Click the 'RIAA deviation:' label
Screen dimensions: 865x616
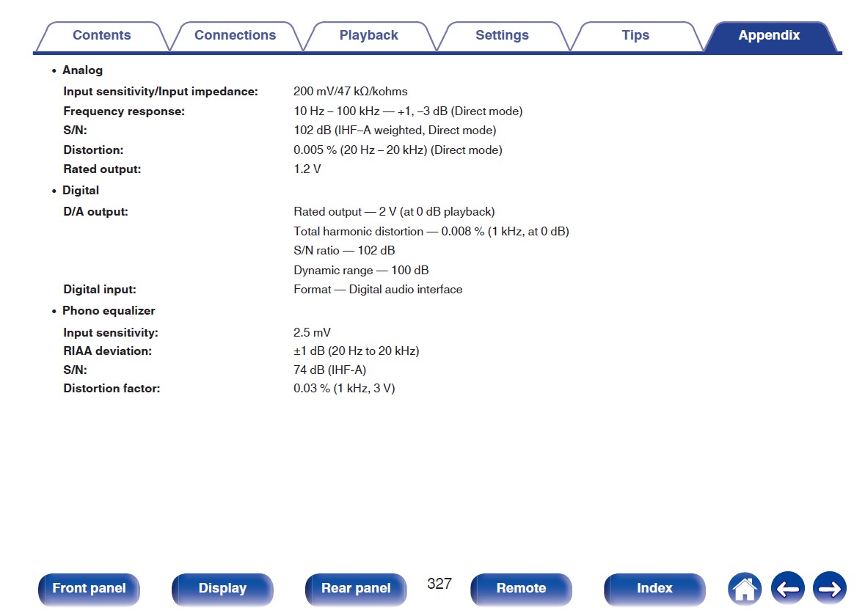(x=108, y=351)
